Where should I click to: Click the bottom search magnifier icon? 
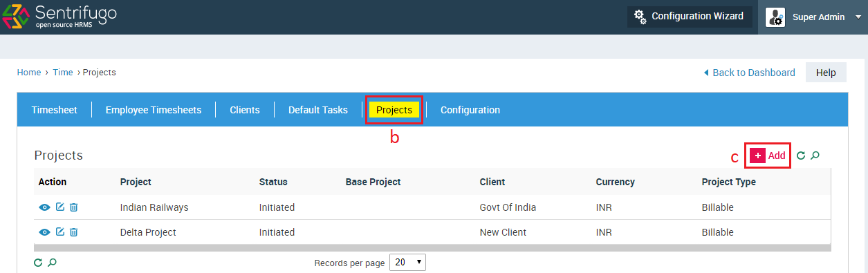52,263
